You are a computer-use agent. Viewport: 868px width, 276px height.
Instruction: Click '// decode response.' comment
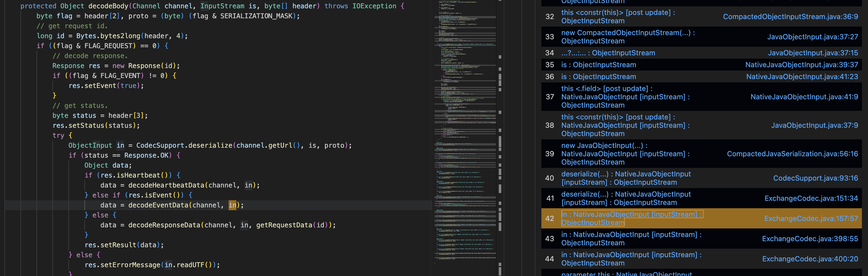tap(90, 56)
